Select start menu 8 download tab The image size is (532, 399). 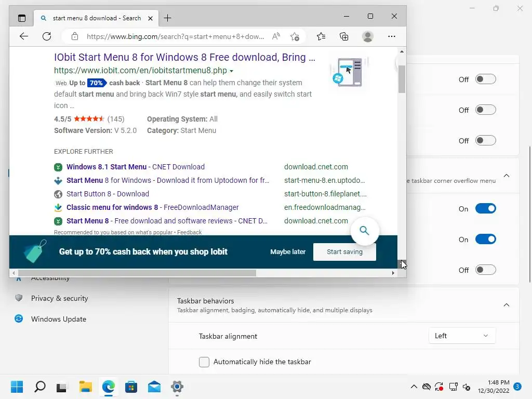96,18
